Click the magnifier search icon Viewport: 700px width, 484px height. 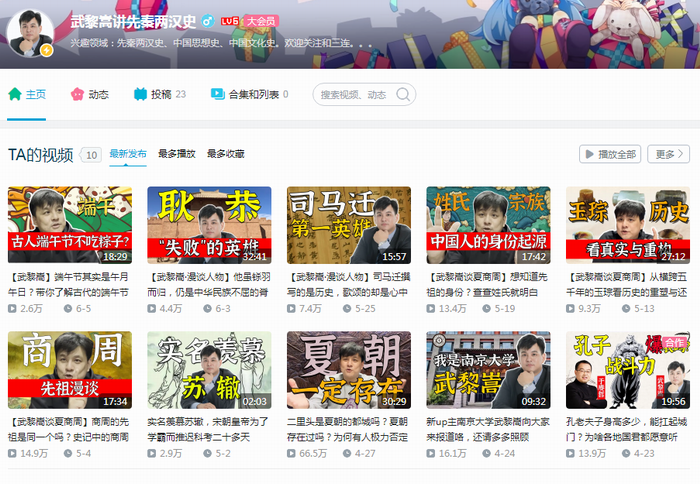point(401,95)
